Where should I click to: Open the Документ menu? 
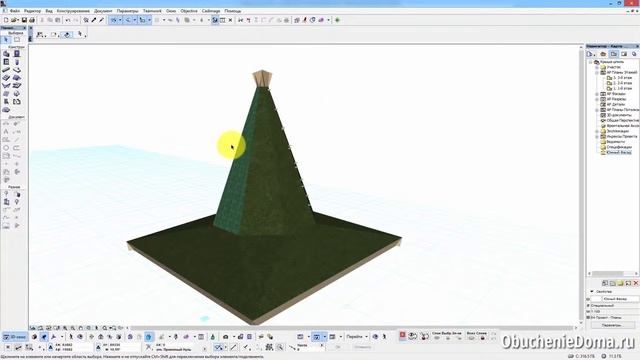(x=103, y=11)
